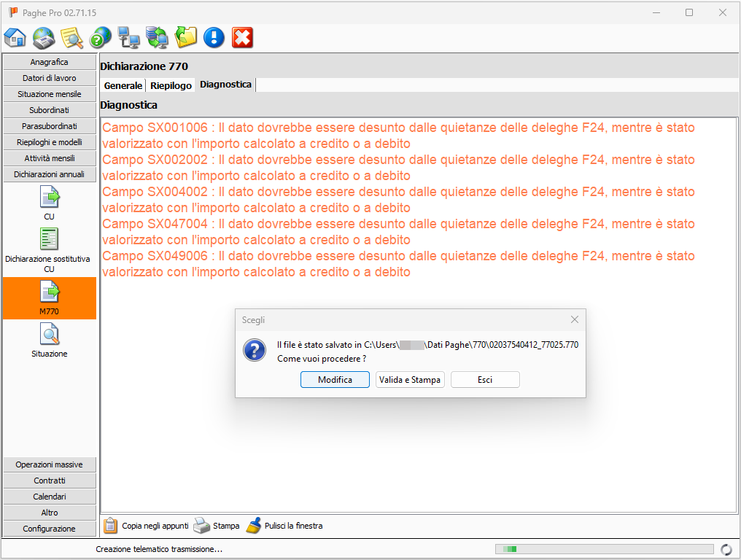Select the Situazione sidebar item

click(49, 341)
